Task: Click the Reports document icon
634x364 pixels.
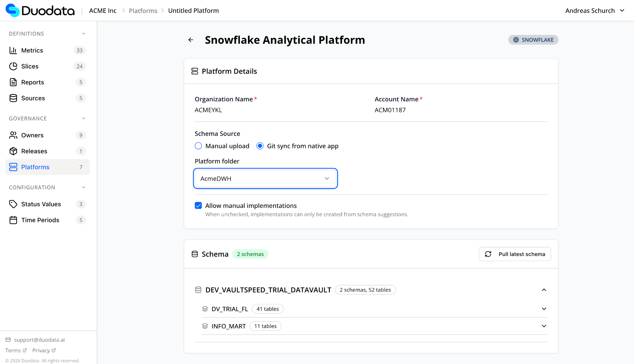Action: 13,82
